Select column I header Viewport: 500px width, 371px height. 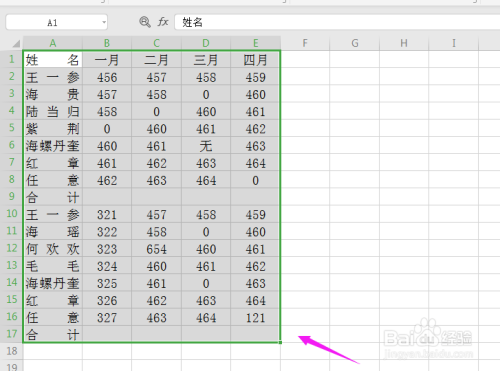point(453,43)
